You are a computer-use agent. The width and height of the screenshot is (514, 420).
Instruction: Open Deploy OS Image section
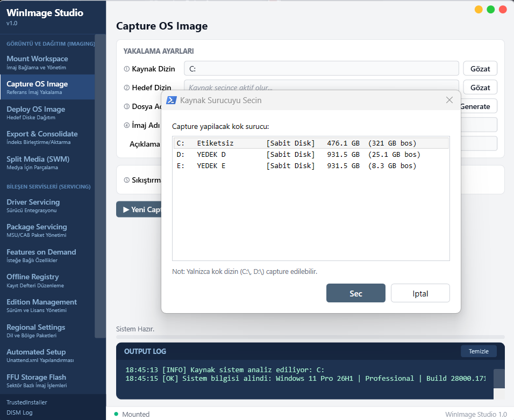pyautogui.click(x=47, y=113)
